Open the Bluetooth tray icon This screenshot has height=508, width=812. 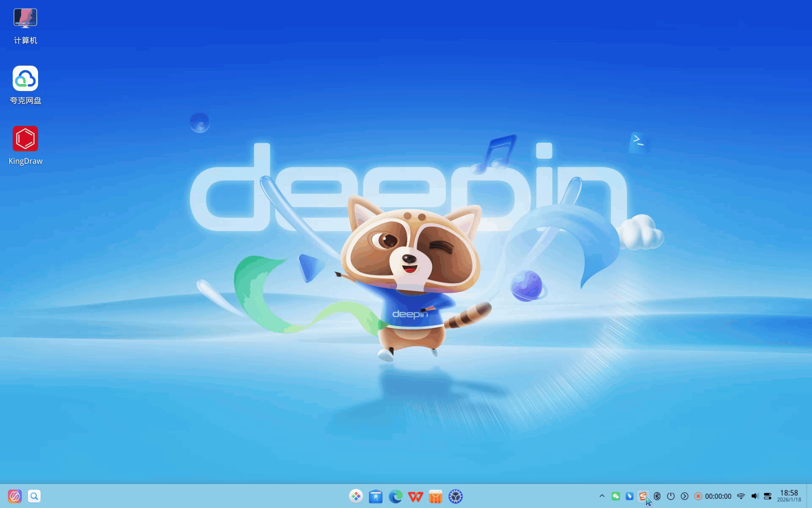(657, 496)
